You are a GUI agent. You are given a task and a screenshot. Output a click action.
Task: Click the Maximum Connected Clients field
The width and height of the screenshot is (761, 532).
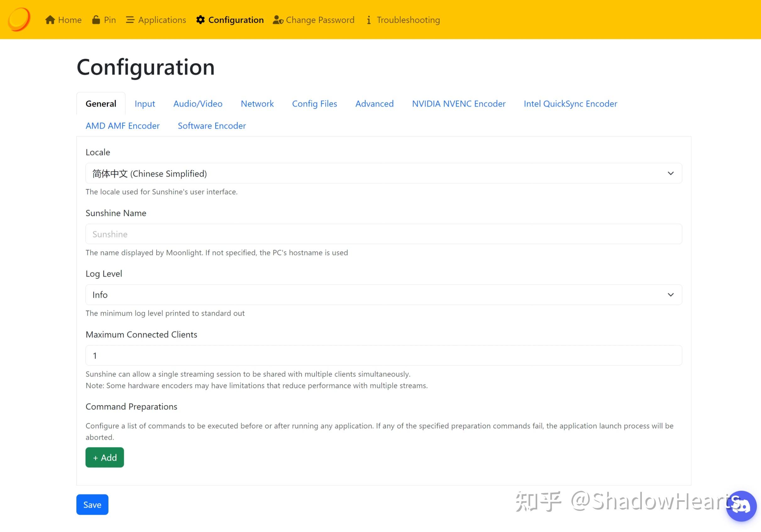click(383, 355)
